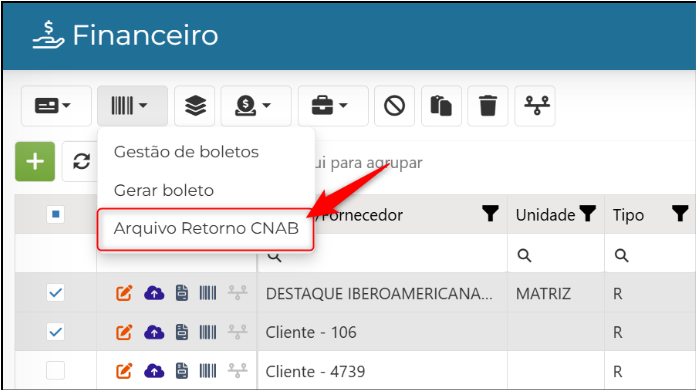Uncheck the Cliente - 106 row checkbox
Screen dimensions: 696x390
click(55, 331)
